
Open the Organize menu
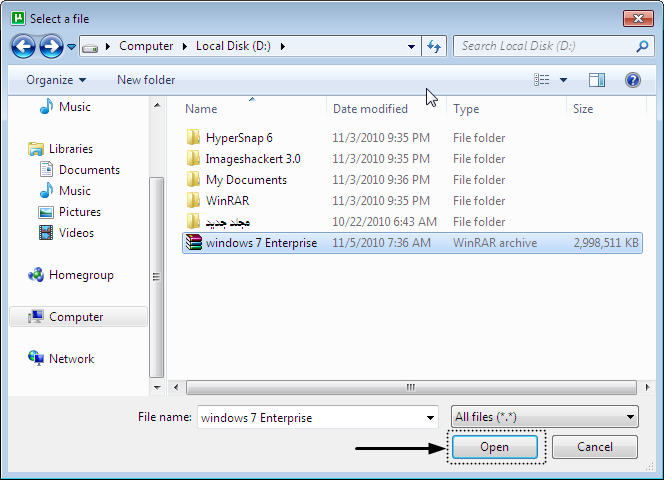56,80
